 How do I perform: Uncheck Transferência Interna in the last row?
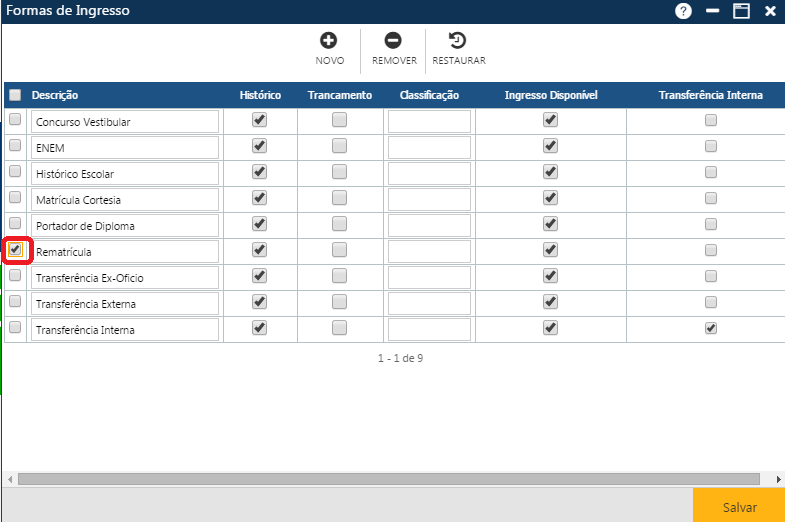coord(711,328)
